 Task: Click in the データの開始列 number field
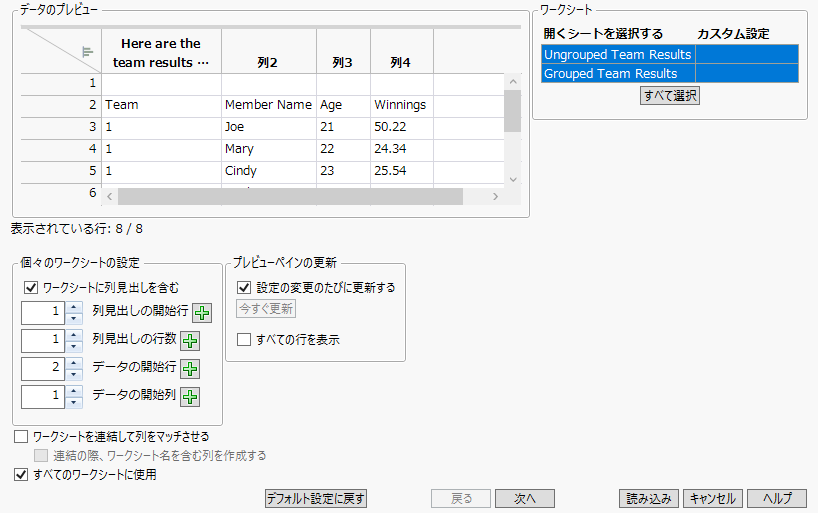point(42,397)
